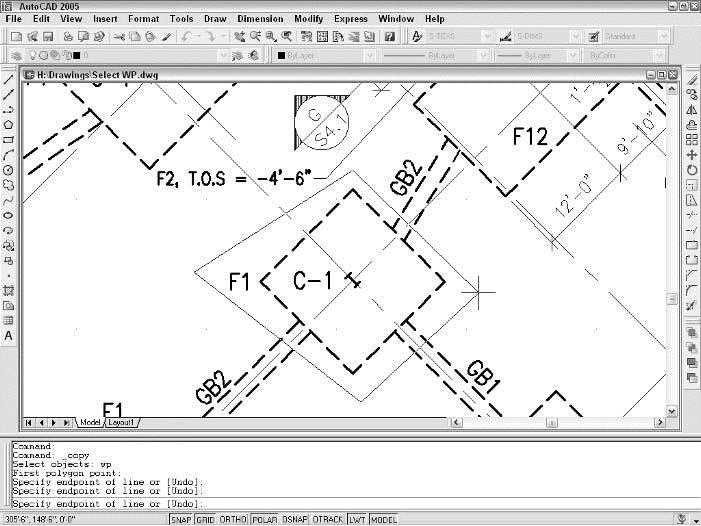The image size is (701, 526).
Task: Toggle MODEL space button in status bar
Action: pyautogui.click(x=384, y=520)
